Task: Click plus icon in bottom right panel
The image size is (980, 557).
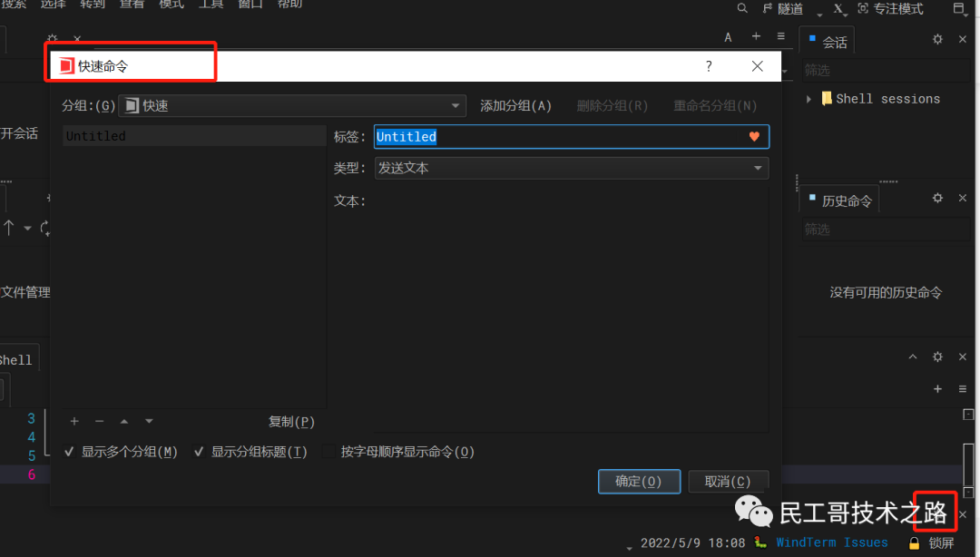Action: point(937,389)
